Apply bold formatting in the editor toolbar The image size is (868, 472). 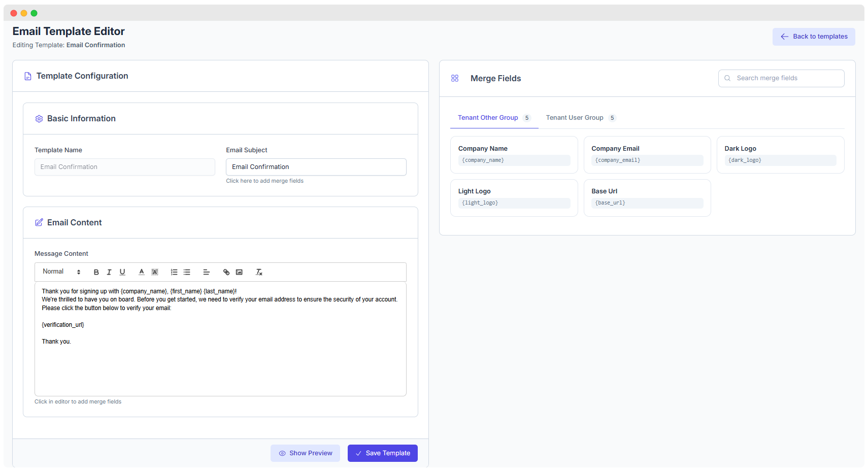96,272
